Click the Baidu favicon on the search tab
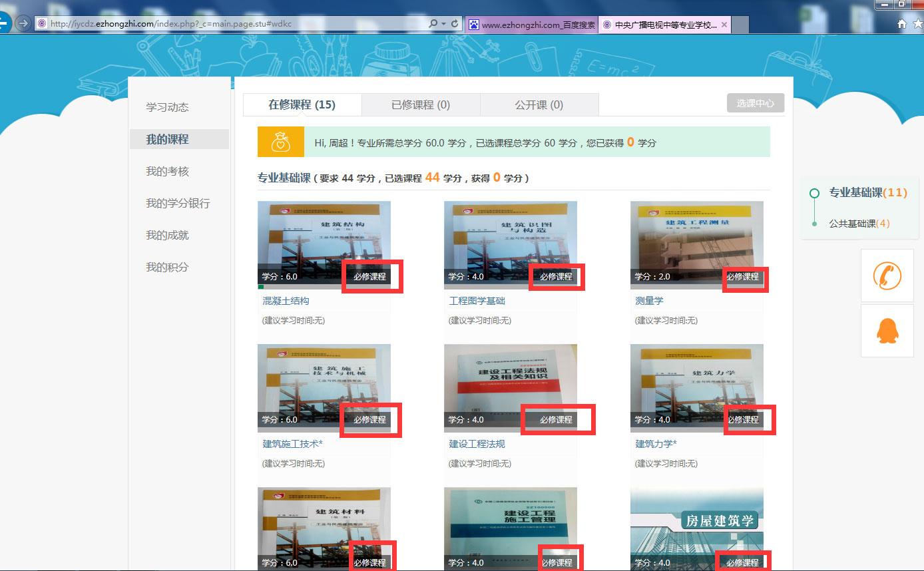 [x=473, y=25]
